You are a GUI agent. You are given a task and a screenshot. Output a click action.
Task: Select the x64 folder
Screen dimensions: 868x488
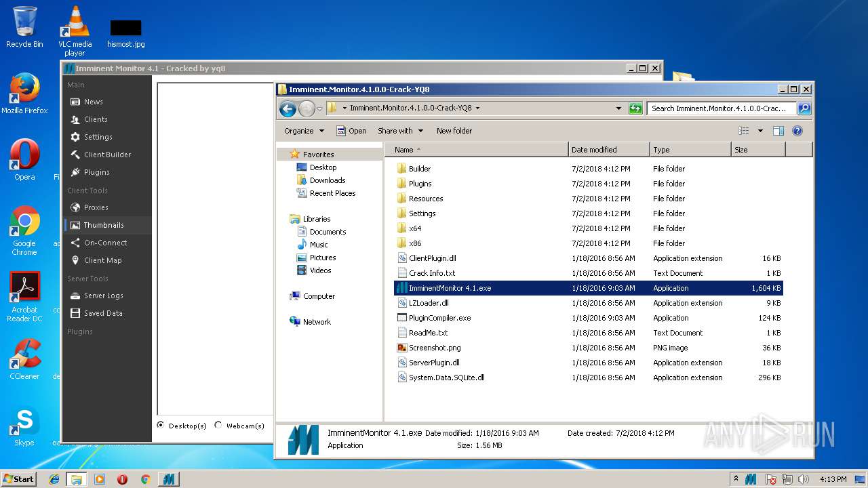(415, 228)
